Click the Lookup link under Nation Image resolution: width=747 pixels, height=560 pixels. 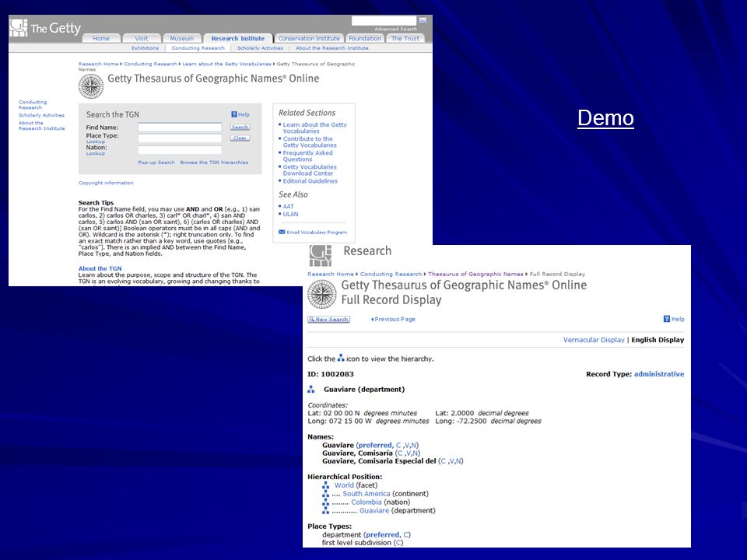click(x=95, y=153)
